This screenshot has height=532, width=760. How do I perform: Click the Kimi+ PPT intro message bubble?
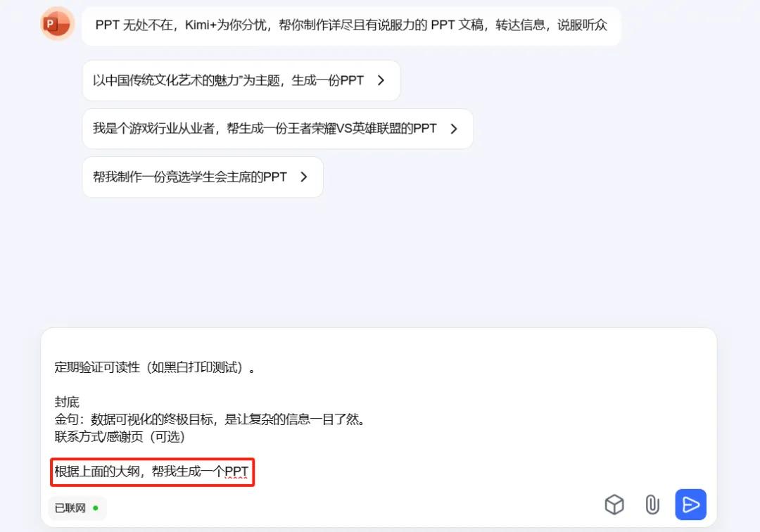click(351, 25)
